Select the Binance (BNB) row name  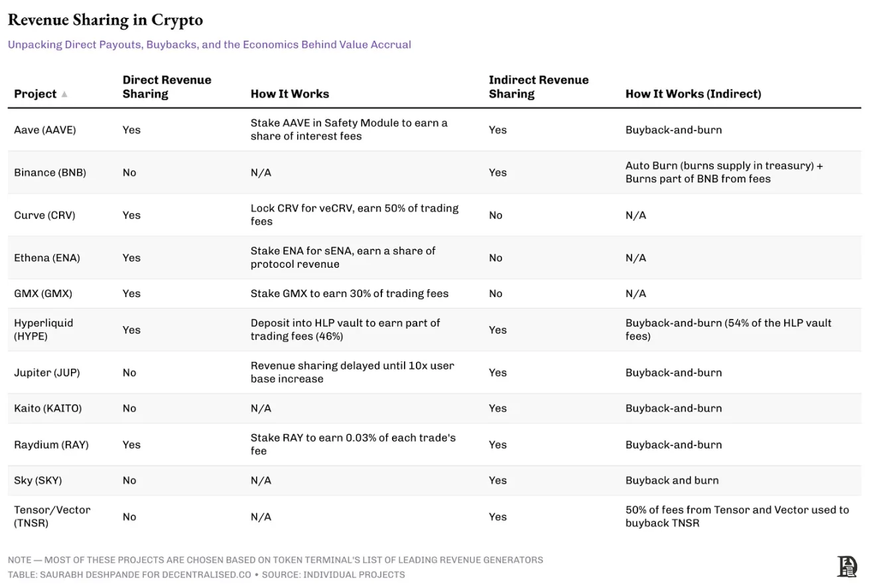50,172
